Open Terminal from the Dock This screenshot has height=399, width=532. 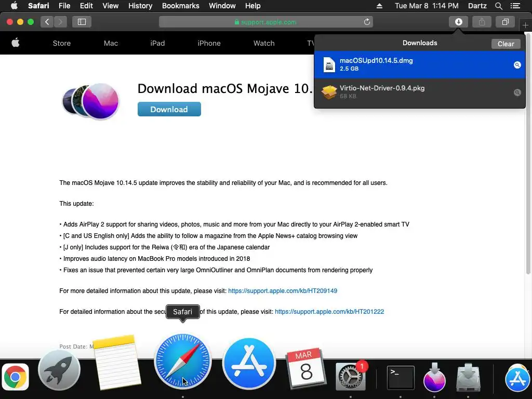[x=401, y=378]
